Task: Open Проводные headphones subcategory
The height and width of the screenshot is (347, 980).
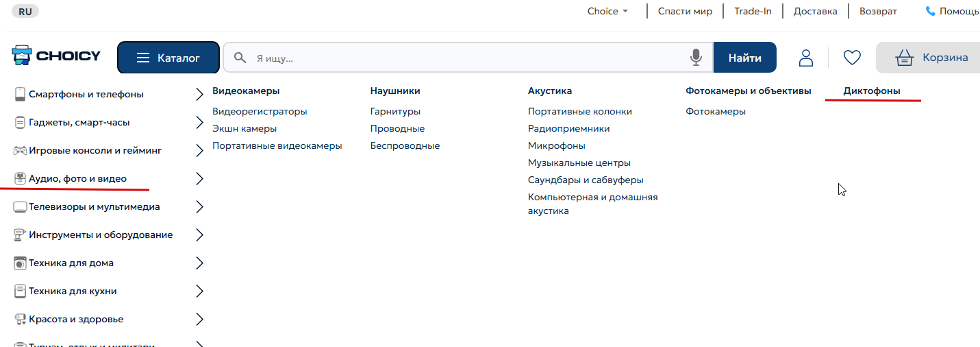Action: [x=397, y=128]
